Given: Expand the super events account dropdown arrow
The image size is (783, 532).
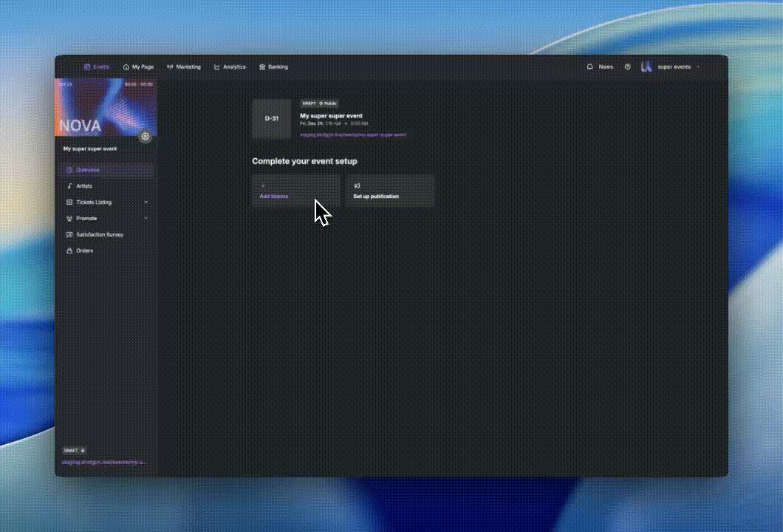Looking at the screenshot, I should 698,67.
